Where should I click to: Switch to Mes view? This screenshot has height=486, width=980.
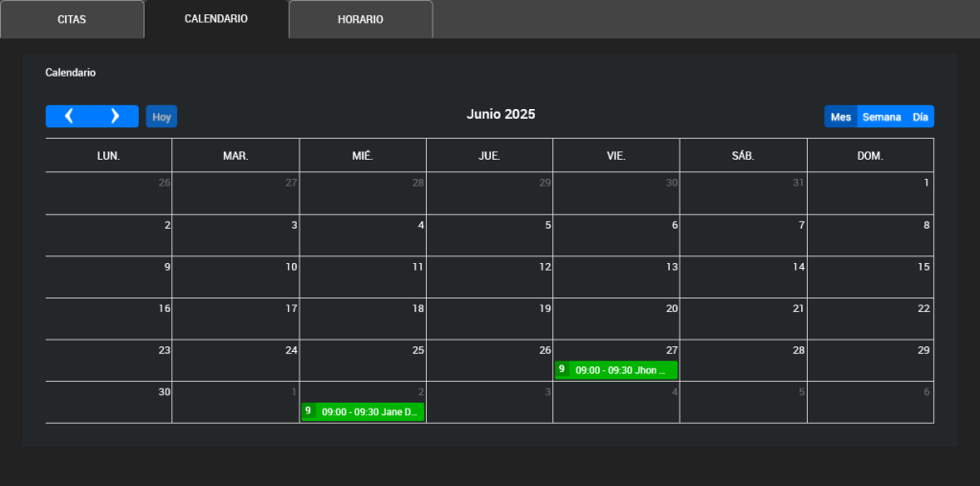click(x=841, y=117)
